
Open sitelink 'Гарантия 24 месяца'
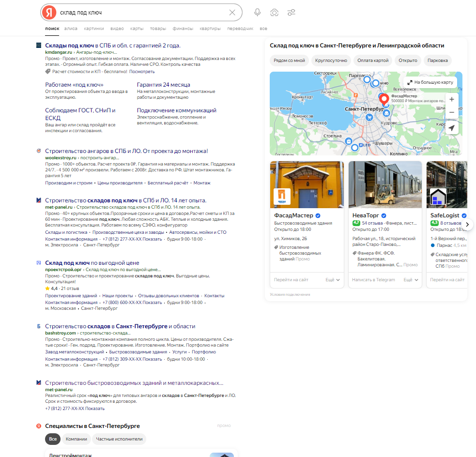[164, 85]
